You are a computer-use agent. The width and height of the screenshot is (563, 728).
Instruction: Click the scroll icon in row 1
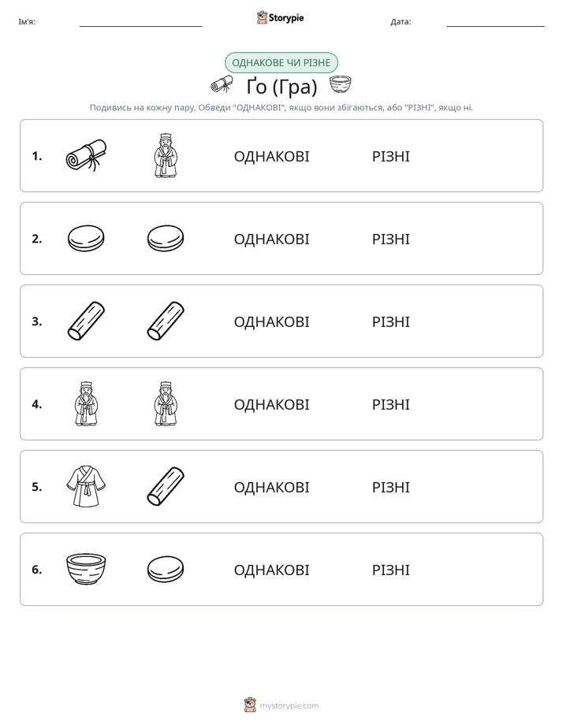[x=86, y=155]
